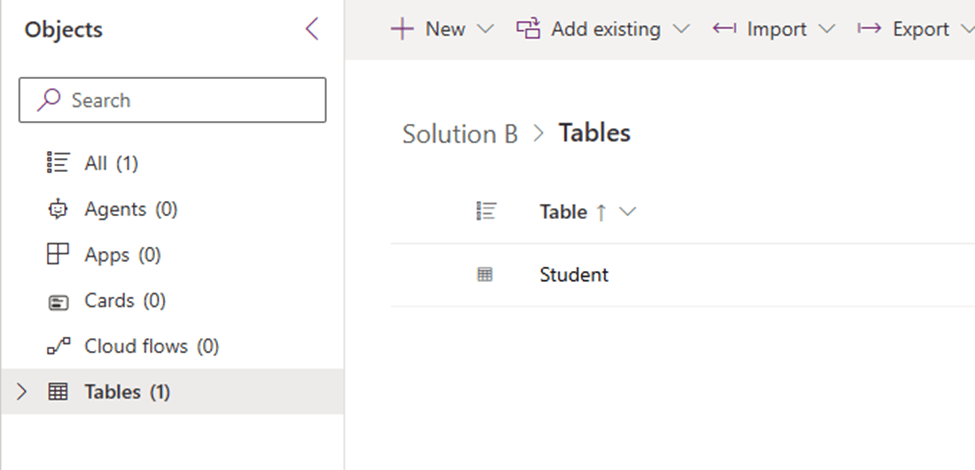Expand the Tables tree node arrow

(x=23, y=392)
